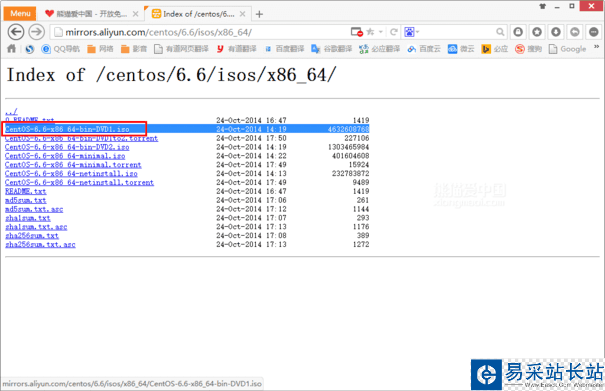Screen dimensions: 605x391
Task: Click the round undo arrow toolbar button
Action: 575,32
